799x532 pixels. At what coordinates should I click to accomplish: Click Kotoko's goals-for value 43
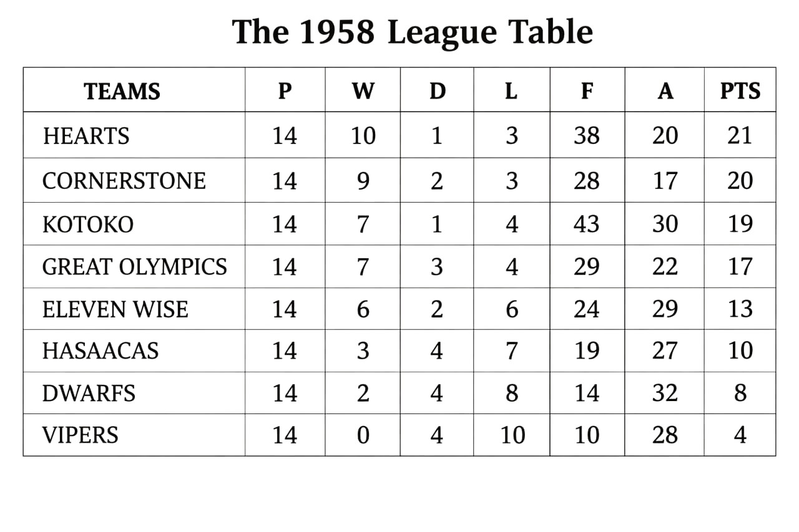click(587, 225)
